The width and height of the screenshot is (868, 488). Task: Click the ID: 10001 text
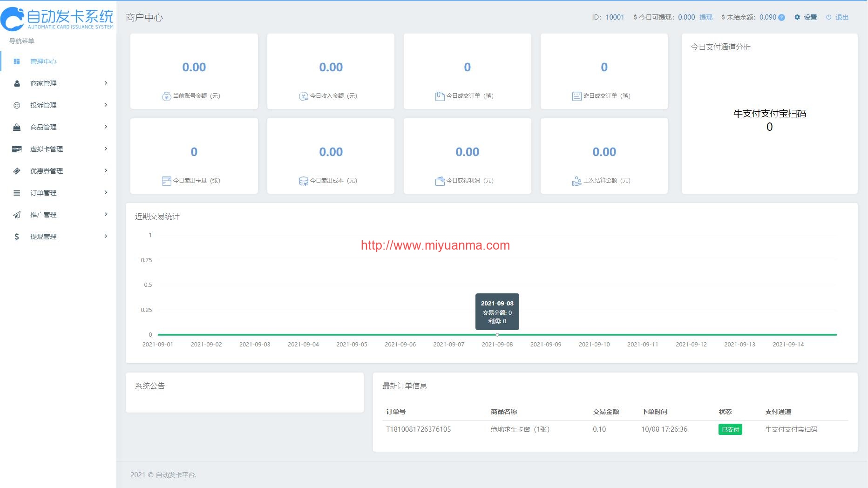[608, 17]
